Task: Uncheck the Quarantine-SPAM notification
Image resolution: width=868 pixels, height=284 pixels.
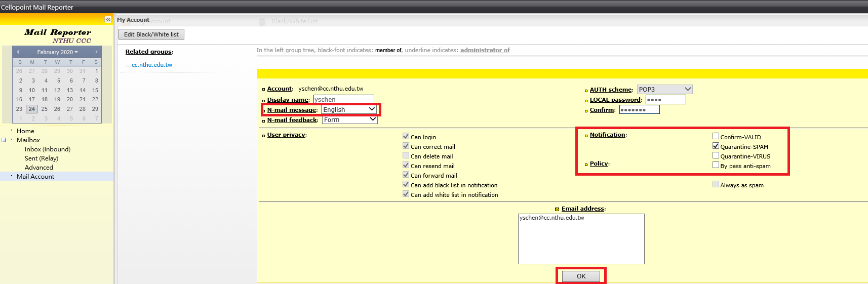Action: click(x=716, y=146)
